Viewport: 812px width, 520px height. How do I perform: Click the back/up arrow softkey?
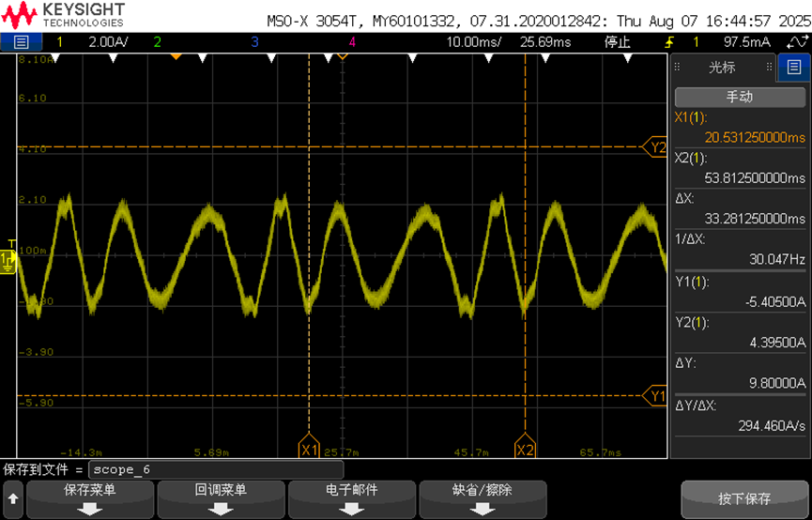pyautogui.click(x=12, y=499)
